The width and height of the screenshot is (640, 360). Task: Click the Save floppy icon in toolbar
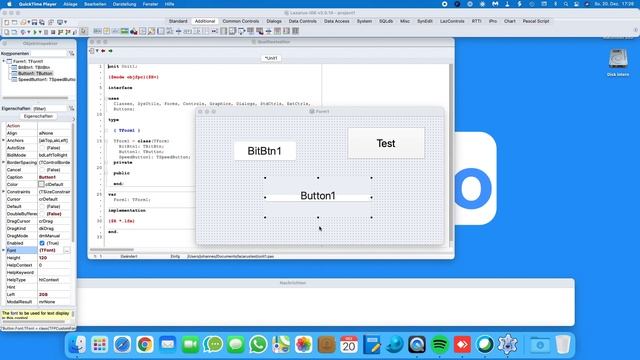(x=34, y=22)
